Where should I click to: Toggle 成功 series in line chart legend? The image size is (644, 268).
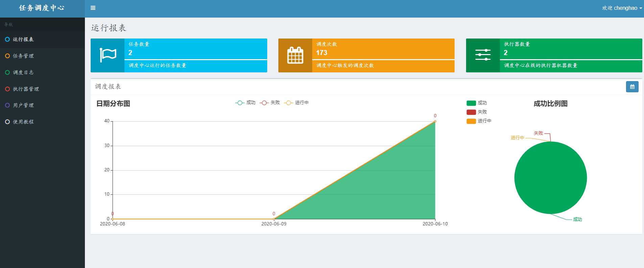(x=245, y=103)
